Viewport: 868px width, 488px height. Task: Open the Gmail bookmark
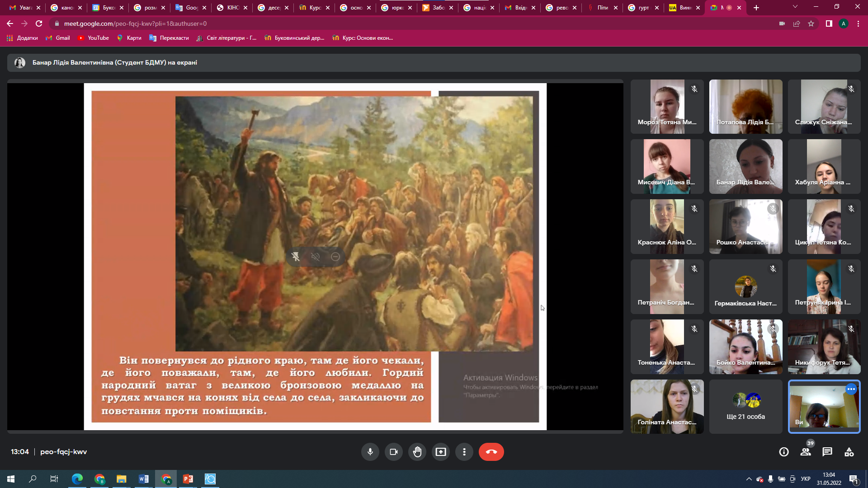point(57,38)
